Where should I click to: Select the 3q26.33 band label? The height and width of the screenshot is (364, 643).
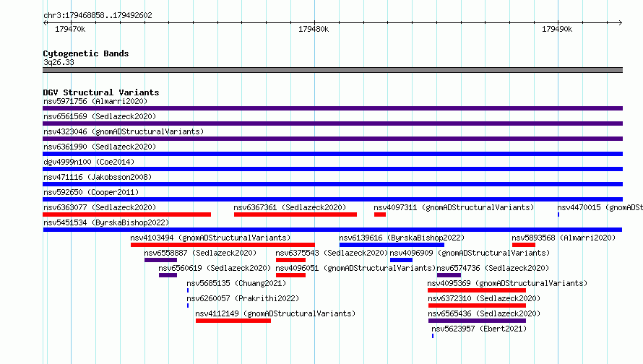[59, 62]
